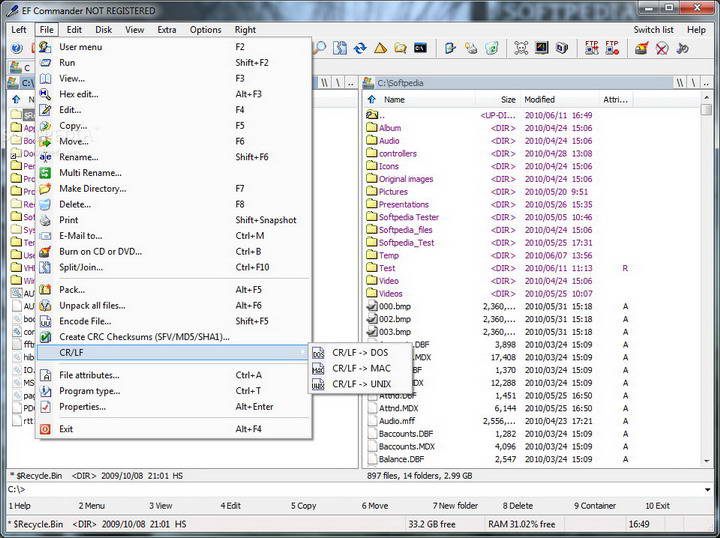Screen dimensions: 720x538
Task: Click the blue help question mark icon
Action: [x=16, y=48]
